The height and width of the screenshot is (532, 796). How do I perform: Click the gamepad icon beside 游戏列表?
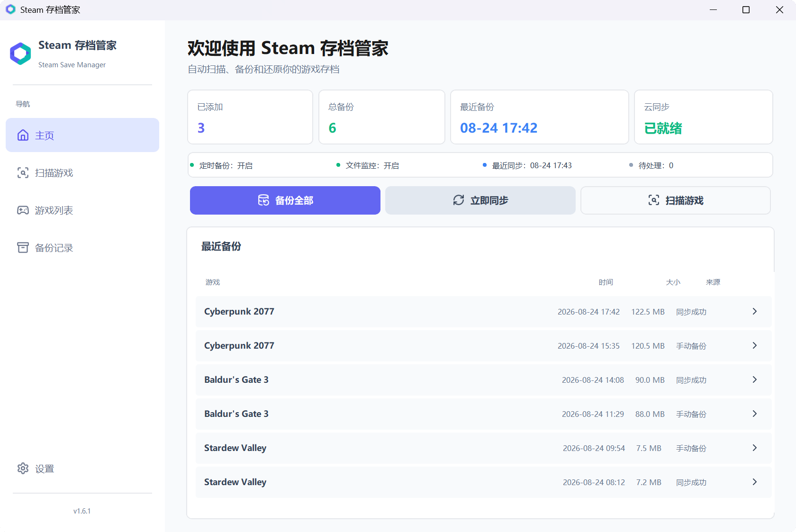click(x=23, y=210)
